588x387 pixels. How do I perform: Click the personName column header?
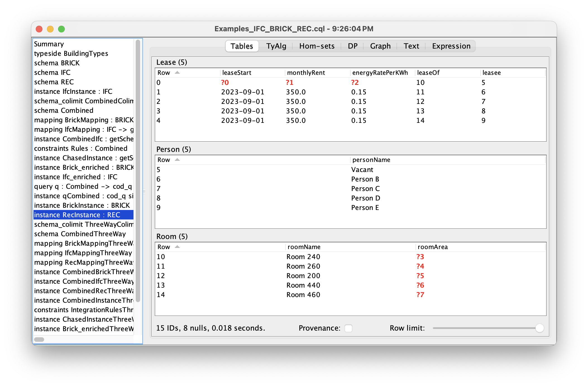click(371, 160)
